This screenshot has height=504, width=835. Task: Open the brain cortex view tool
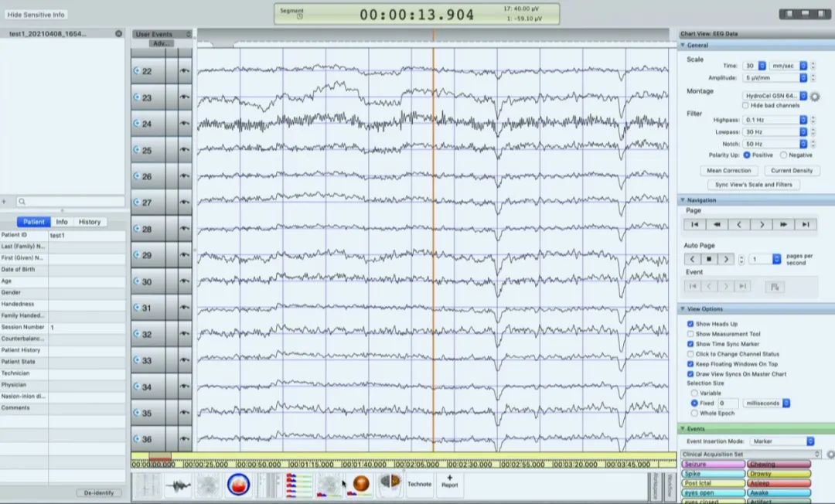pyautogui.click(x=390, y=483)
